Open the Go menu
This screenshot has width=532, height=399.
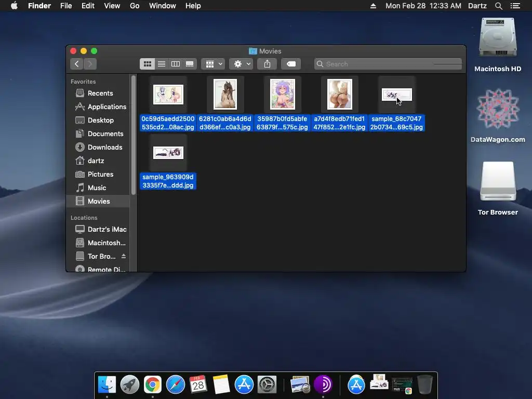[x=135, y=6]
